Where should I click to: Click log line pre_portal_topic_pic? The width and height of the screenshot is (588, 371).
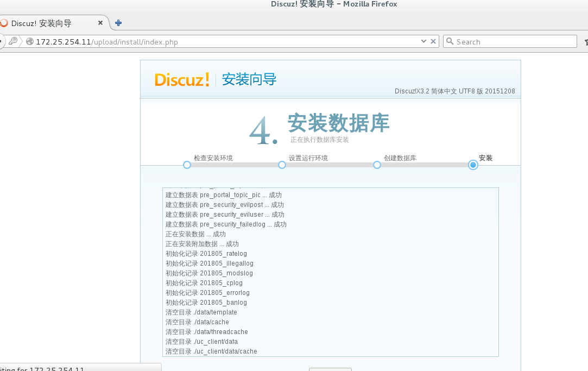tap(224, 195)
